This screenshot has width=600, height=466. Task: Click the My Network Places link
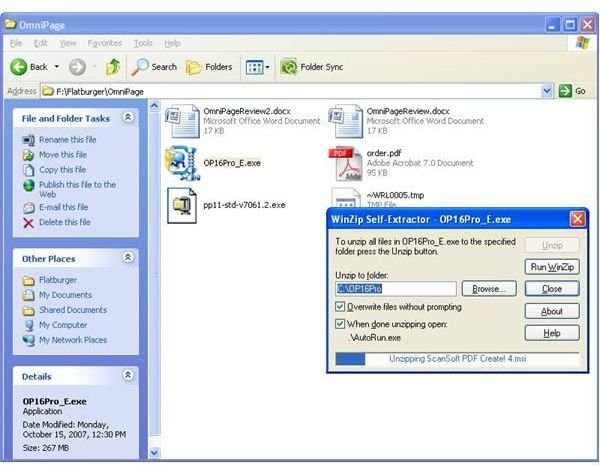point(73,340)
